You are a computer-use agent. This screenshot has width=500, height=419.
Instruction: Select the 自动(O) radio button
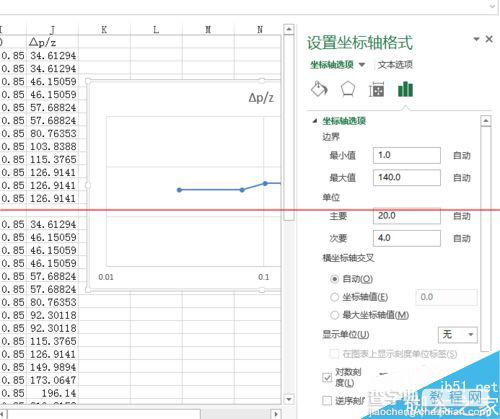point(334,279)
